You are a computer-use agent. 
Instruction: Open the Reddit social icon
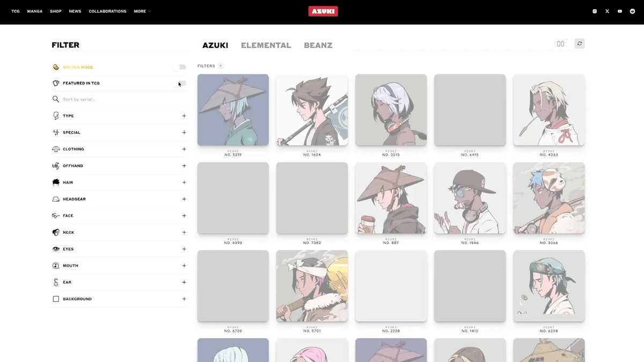632,11
